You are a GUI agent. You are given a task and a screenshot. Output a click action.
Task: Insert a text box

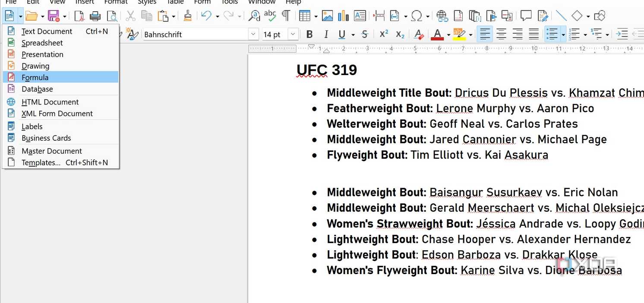(x=360, y=16)
